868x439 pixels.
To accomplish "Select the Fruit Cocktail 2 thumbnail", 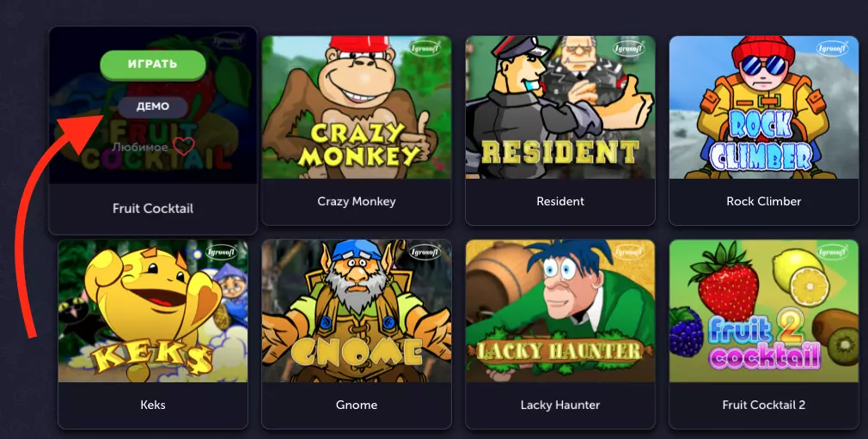I will 764,311.
